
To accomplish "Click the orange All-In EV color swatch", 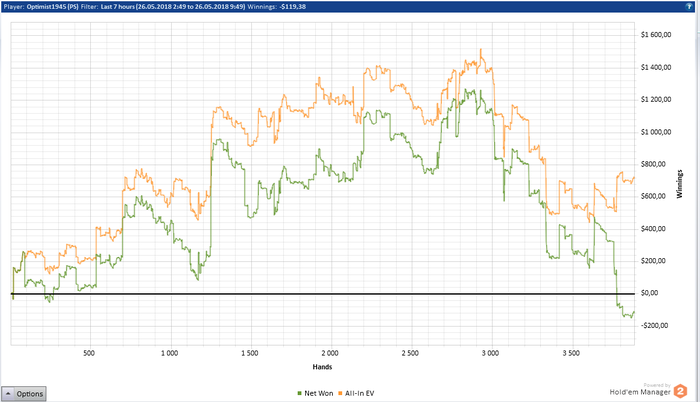I will coord(340,394).
